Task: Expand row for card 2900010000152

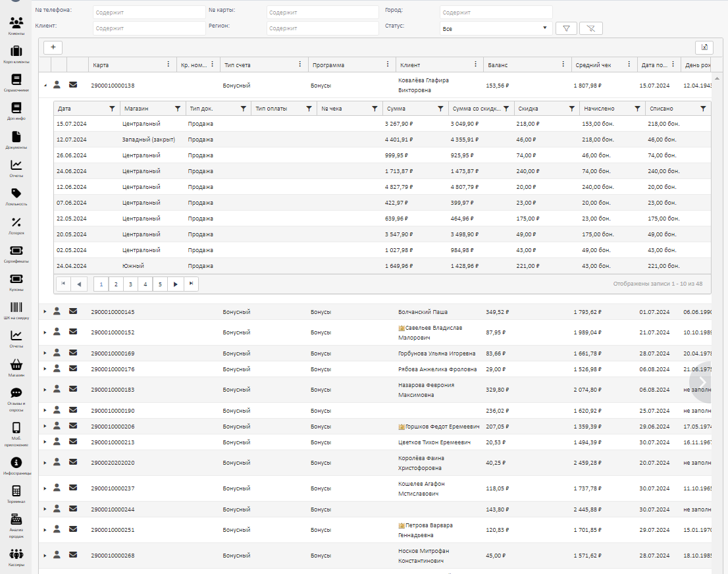Action: click(45, 332)
